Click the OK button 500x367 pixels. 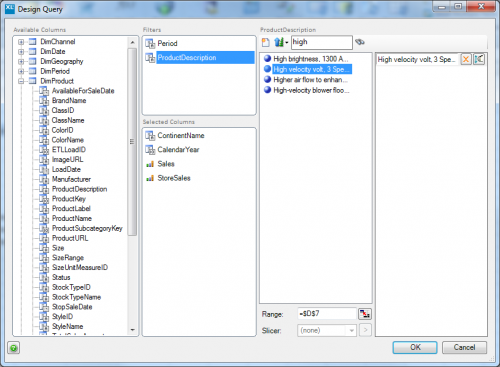(415, 347)
